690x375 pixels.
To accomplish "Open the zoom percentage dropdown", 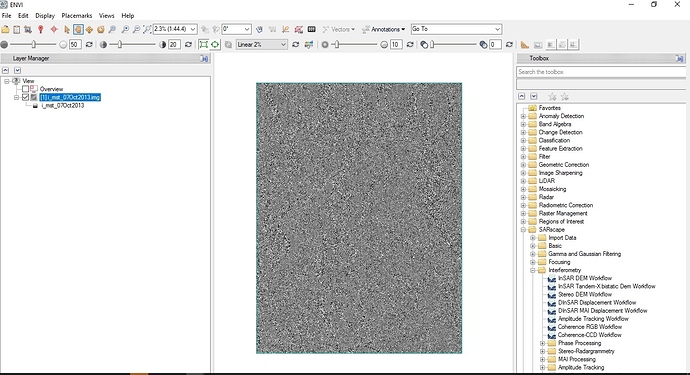I will pos(193,29).
